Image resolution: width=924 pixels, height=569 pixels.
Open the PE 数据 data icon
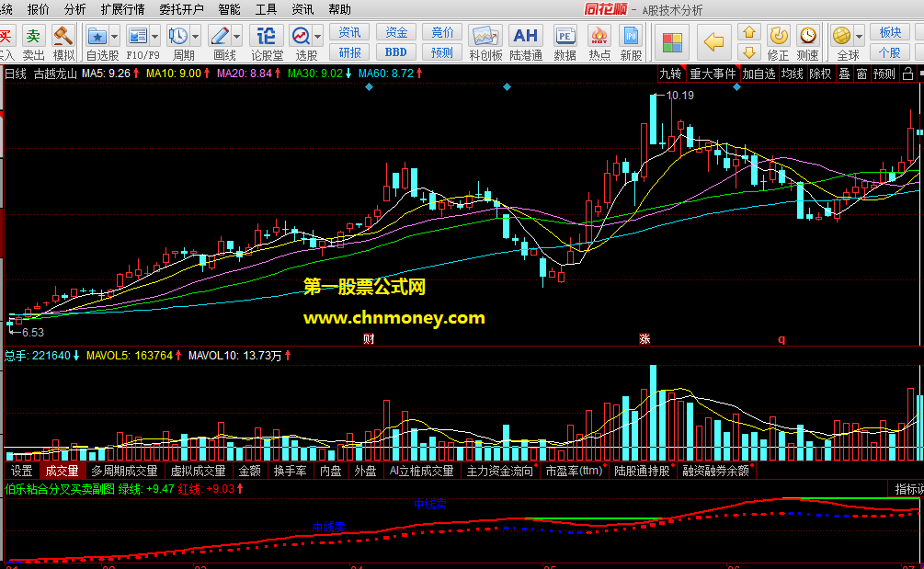tap(565, 42)
